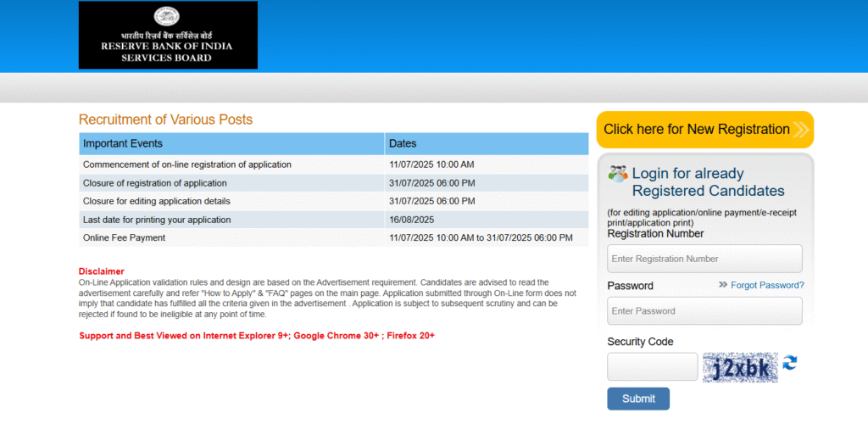Click the registered candidates people icon
Image resolution: width=868 pixels, height=424 pixels.
[x=618, y=174]
